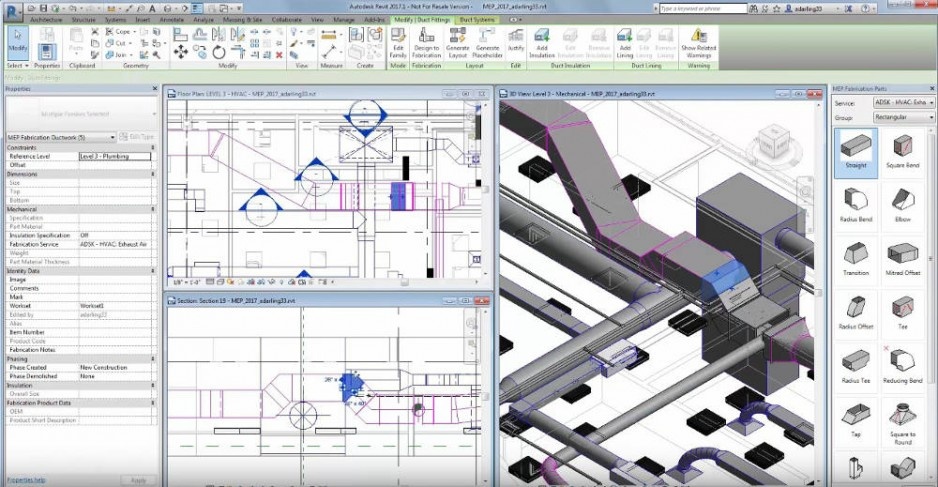Click the Save icon in quick access toolbar
The height and width of the screenshot is (487, 938).
pyautogui.click(x=44, y=9)
